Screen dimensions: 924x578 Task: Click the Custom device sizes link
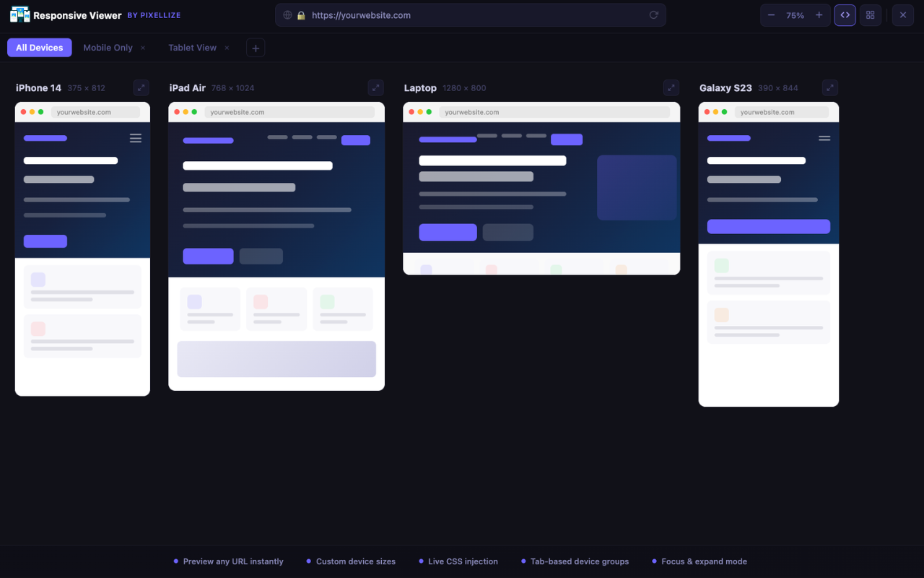point(355,561)
